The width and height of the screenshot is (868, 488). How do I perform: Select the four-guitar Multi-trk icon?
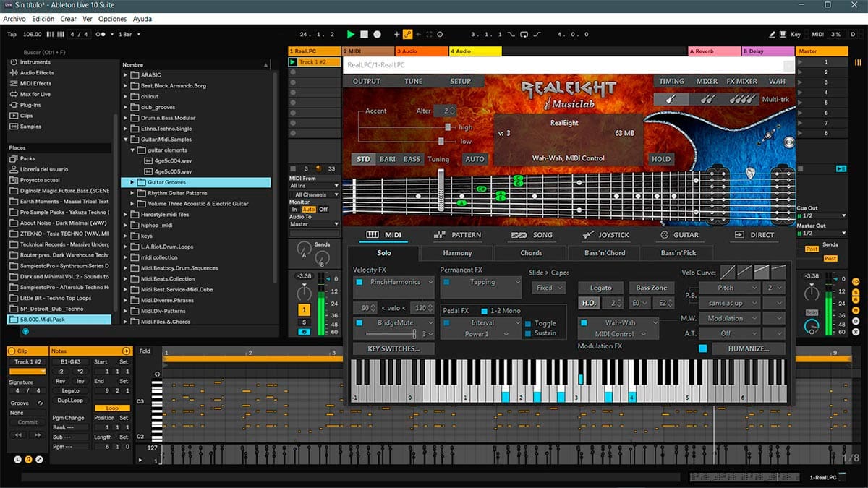tap(742, 99)
